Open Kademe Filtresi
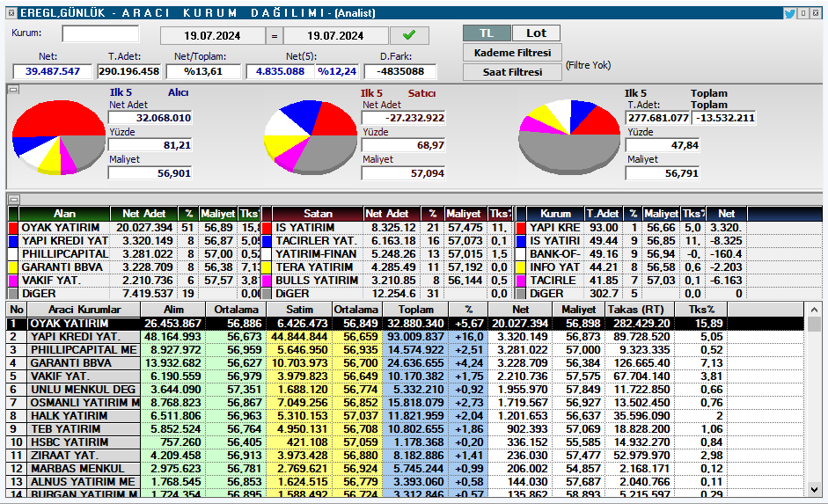 pos(512,53)
